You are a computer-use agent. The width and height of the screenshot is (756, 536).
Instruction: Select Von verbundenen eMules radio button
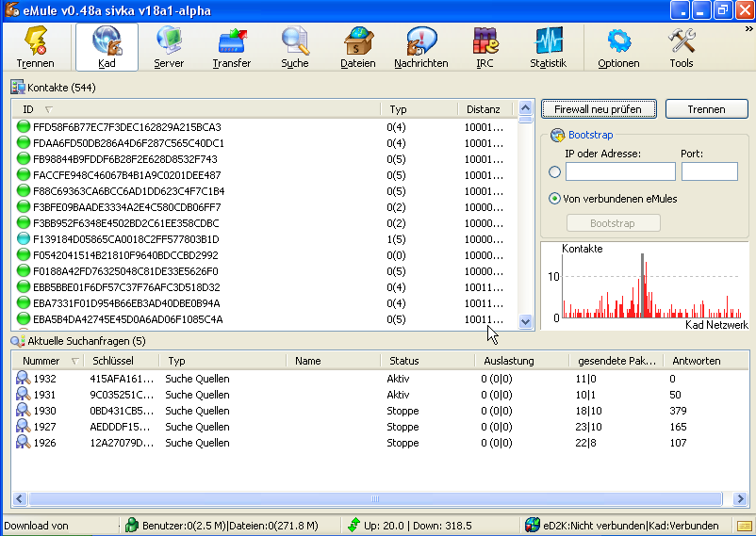coord(554,198)
